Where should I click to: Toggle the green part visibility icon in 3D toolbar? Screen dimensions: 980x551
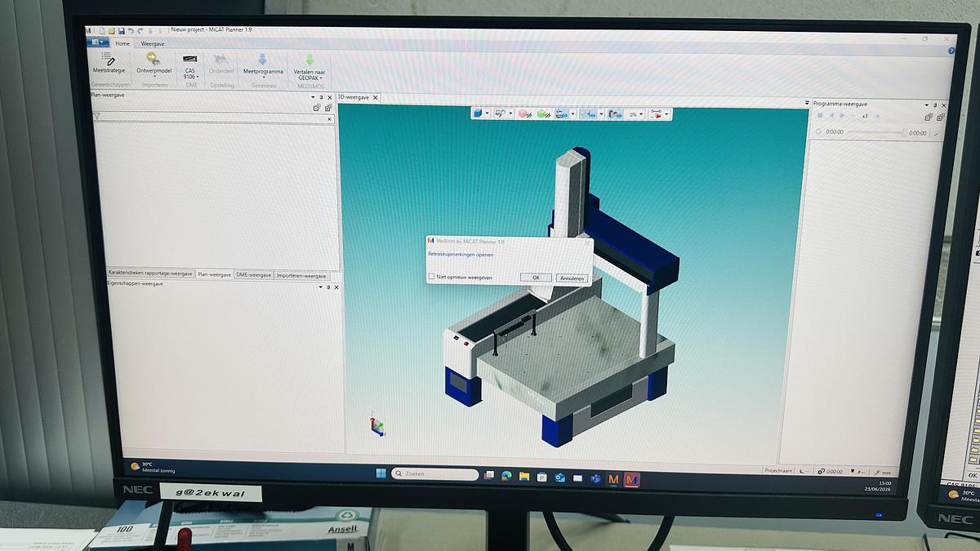click(x=544, y=114)
